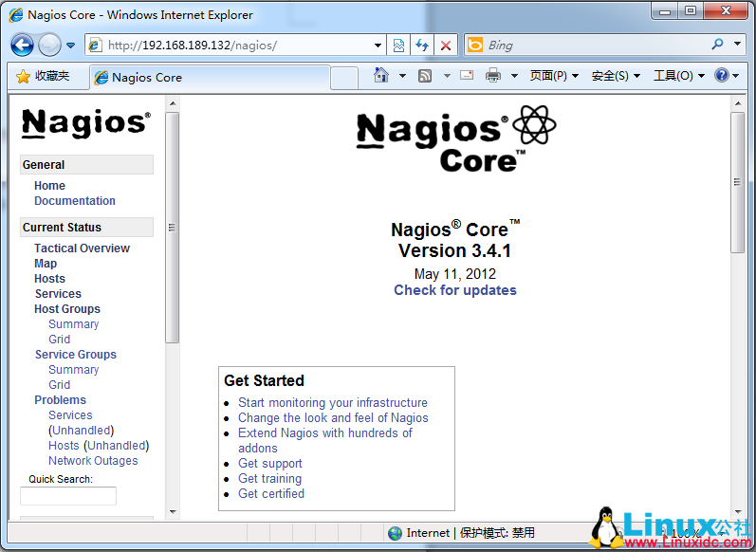Screen dimensions: 756x552
Task: Open the Get support link
Action: (x=270, y=463)
